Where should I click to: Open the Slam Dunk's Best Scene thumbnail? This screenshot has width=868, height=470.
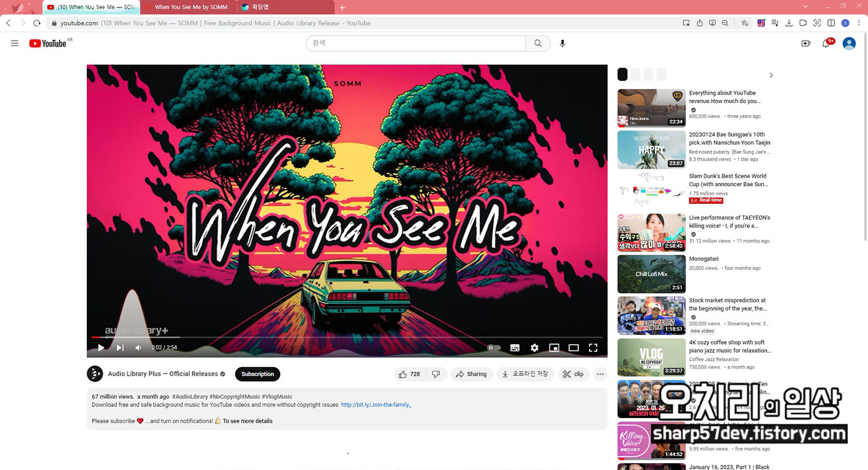coord(652,191)
